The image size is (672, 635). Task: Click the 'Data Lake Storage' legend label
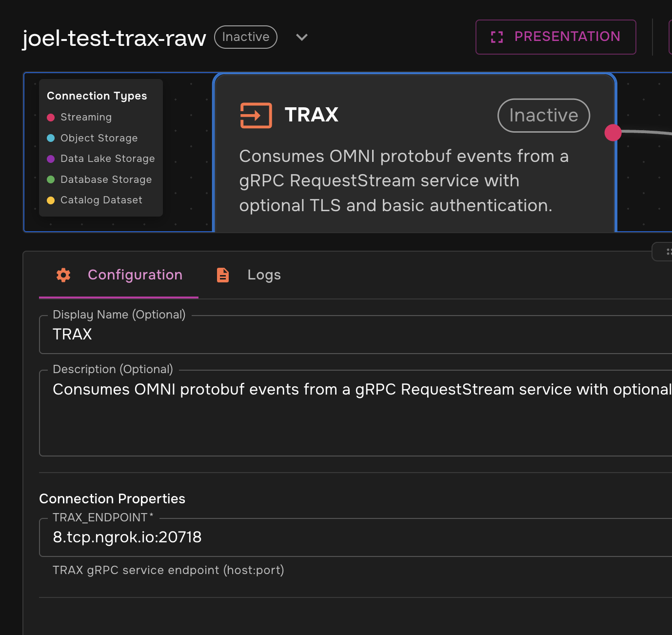tap(108, 159)
